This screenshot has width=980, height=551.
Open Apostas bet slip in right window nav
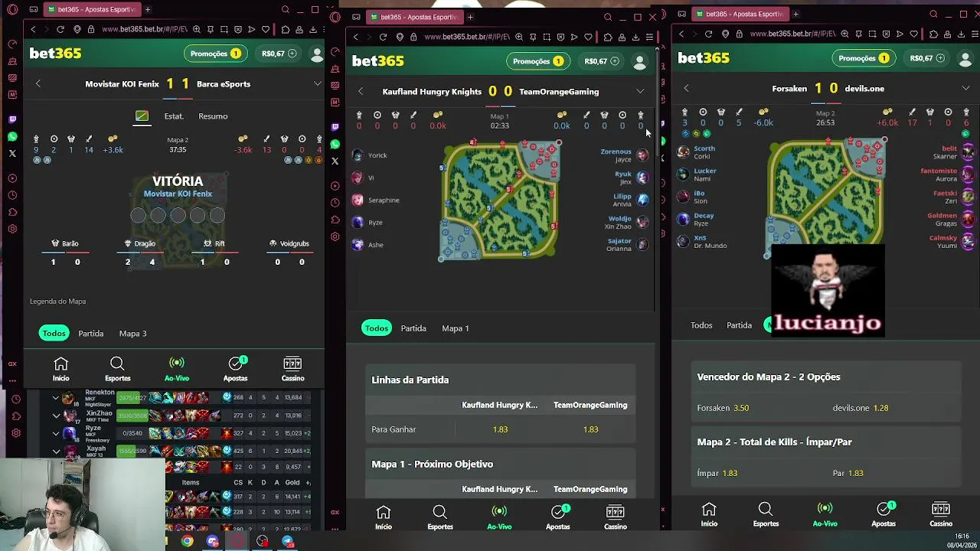pos(884,514)
